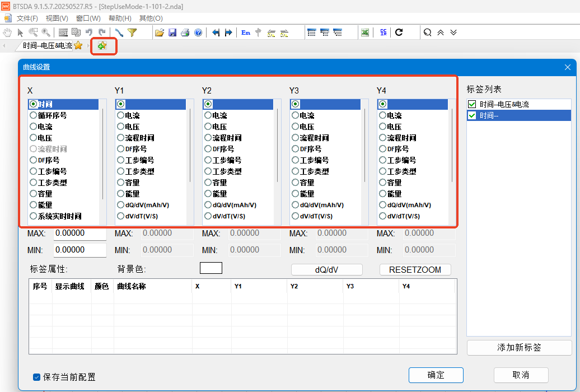Viewport: 580px width, 392px height.
Task: Select dV/dT(V/S) radio in Y2 list
Action: pyautogui.click(x=208, y=216)
